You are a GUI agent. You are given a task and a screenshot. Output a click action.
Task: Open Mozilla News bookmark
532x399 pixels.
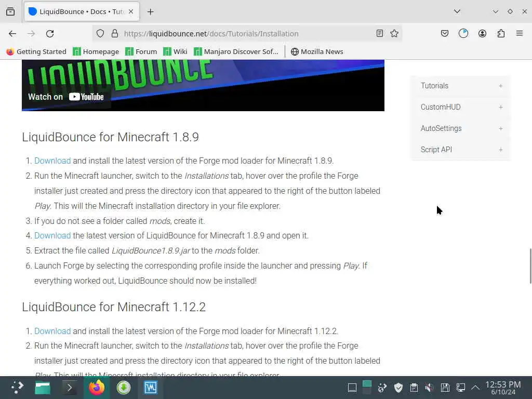(317, 51)
